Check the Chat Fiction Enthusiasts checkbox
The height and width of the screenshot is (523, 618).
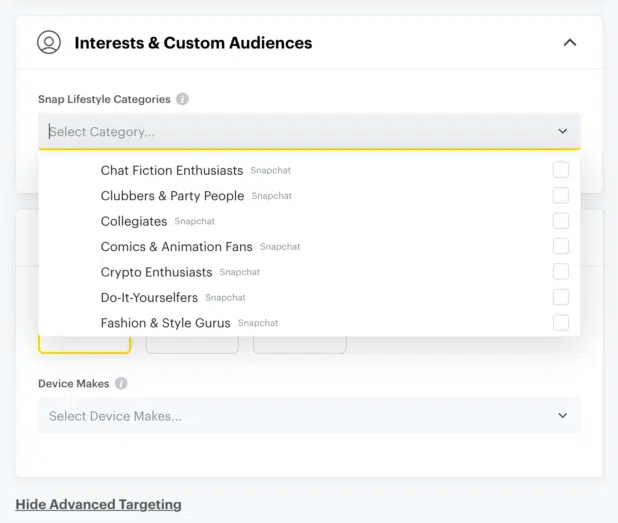click(x=560, y=170)
